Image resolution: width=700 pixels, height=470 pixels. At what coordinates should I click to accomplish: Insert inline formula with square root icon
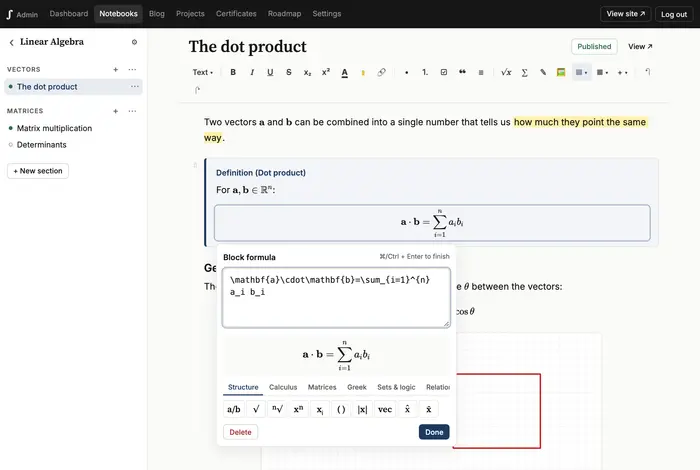coord(506,72)
